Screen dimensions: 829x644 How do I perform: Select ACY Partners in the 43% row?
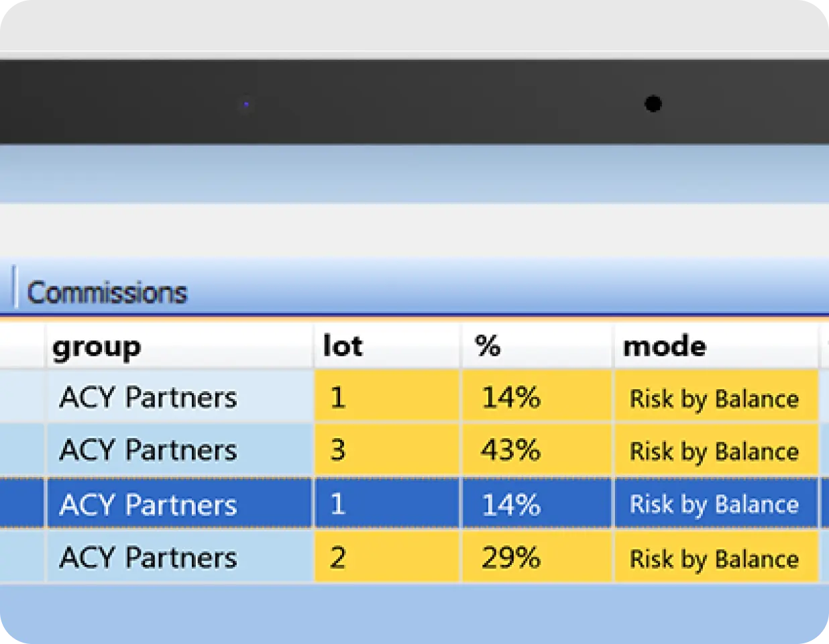(148, 450)
